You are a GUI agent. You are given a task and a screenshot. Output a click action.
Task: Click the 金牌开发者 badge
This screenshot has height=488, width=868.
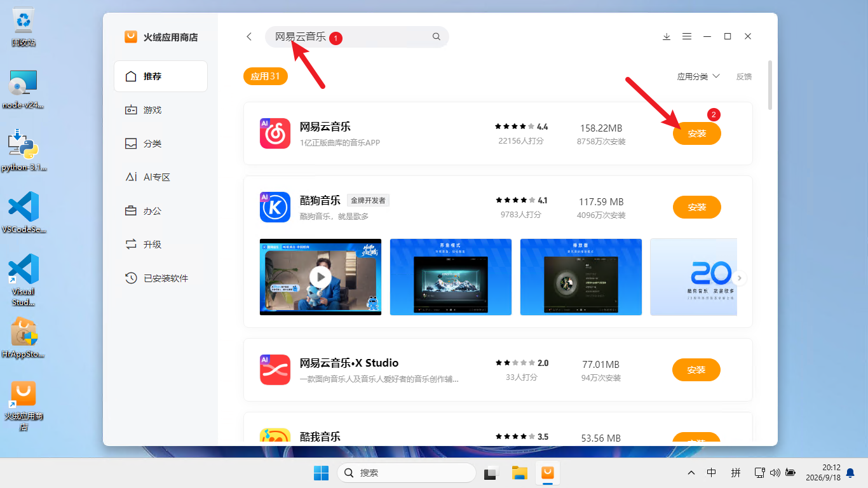point(368,200)
